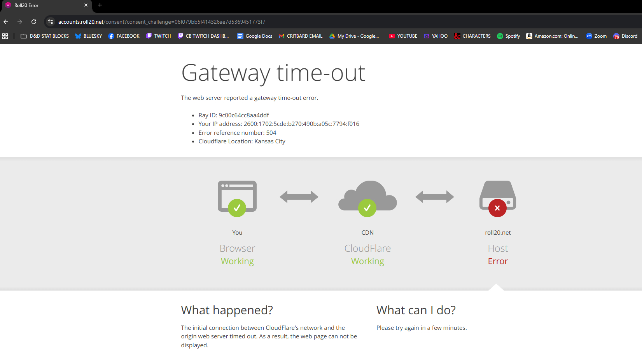Open the Zoom bookmark
642x364 pixels.
pos(597,36)
